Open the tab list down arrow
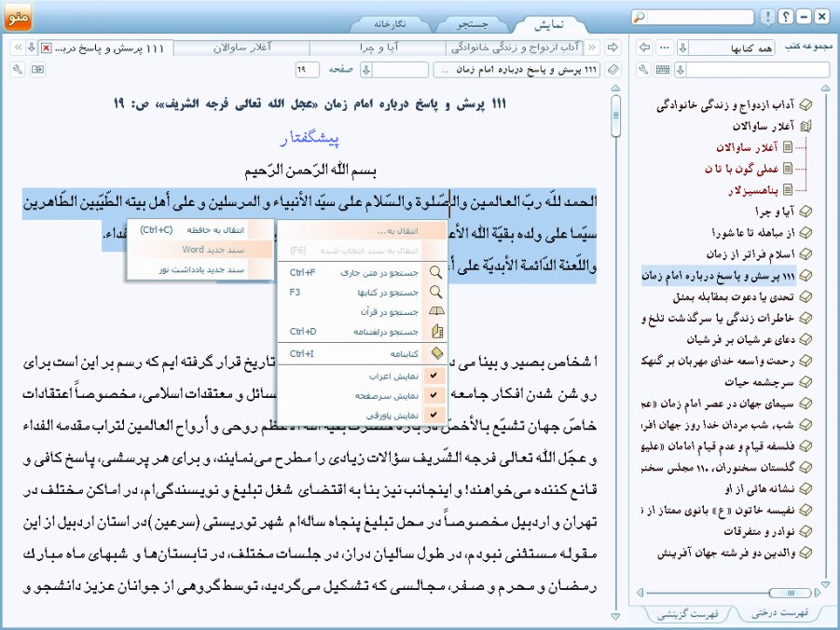 click(32, 48)
